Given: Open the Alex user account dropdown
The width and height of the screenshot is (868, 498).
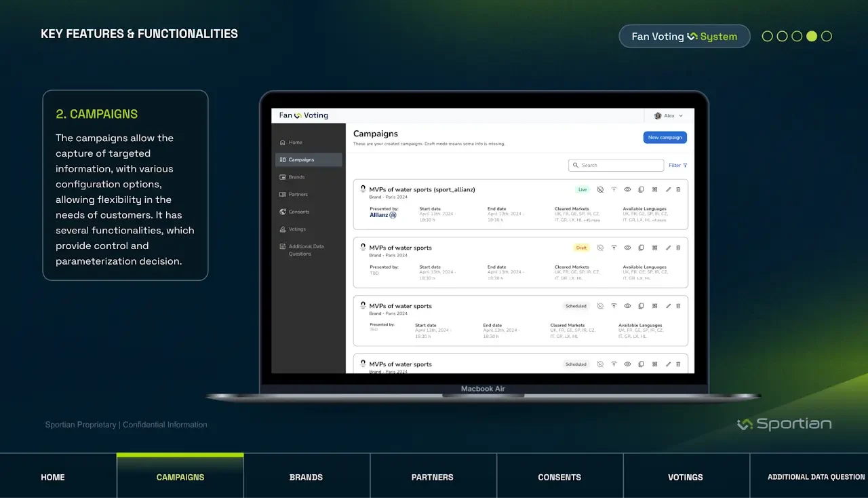Looking at the screenshot, I should coord(669,116).
